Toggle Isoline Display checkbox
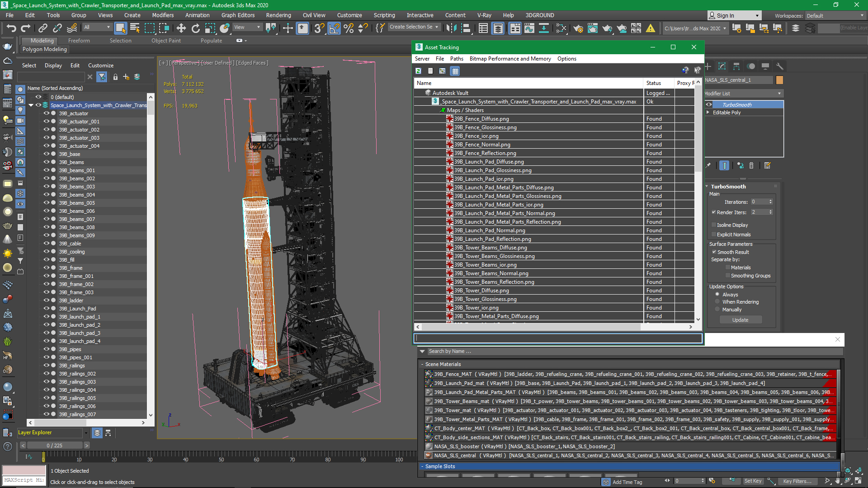 (x=714, y=225)
